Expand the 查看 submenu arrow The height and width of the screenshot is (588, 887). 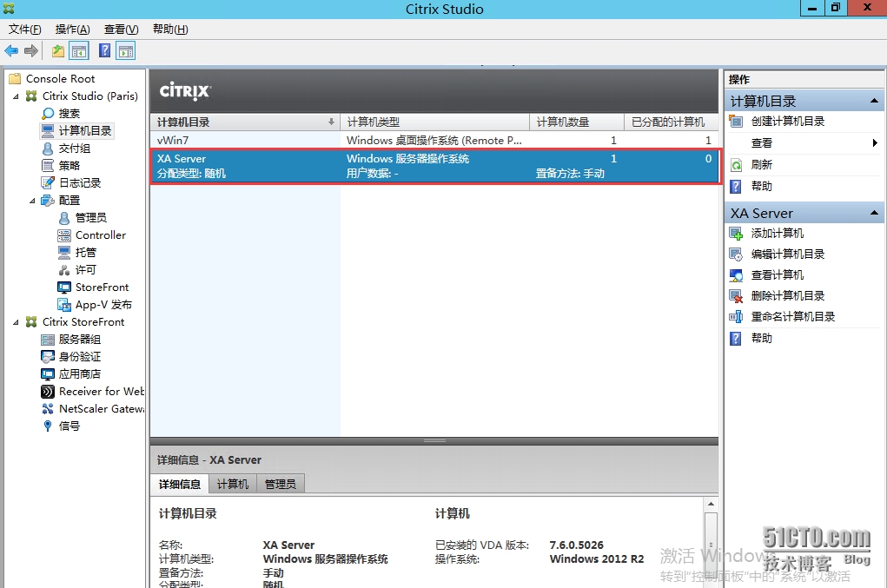[x=875, y=143]
